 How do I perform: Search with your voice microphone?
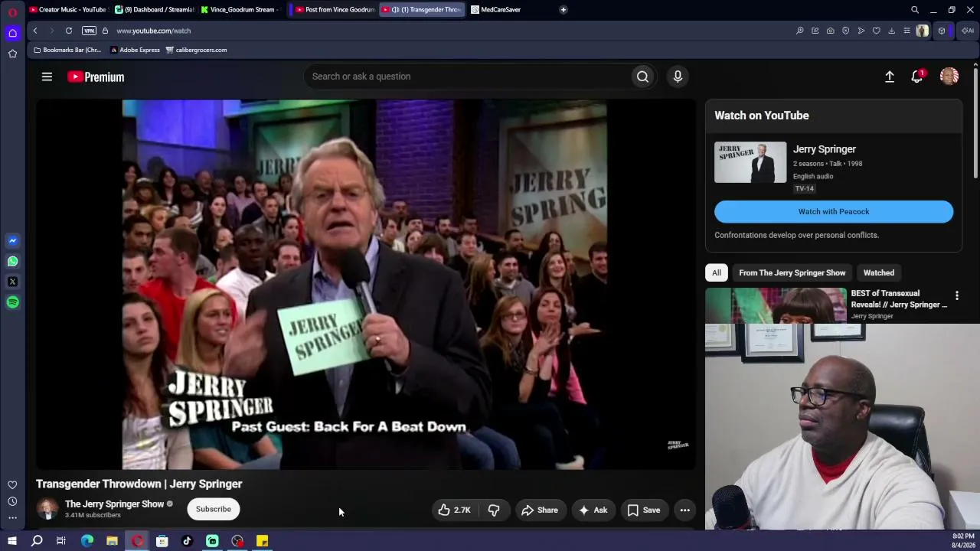(678, 77)
